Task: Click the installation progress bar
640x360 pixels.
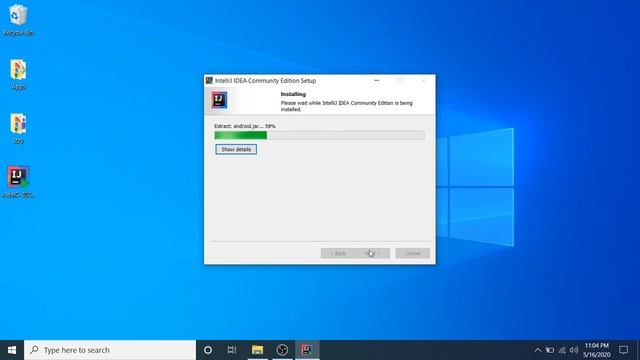Action: pos(319,136)
